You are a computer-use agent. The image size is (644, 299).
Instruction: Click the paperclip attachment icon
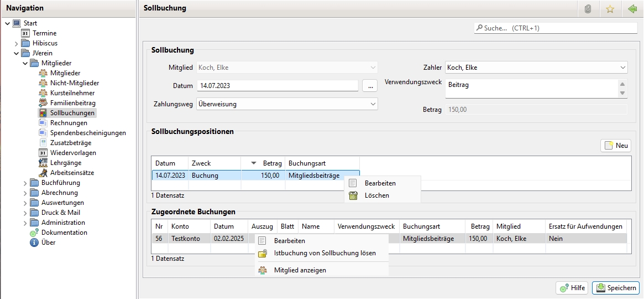pyautogui.click(x=588, y=9)
